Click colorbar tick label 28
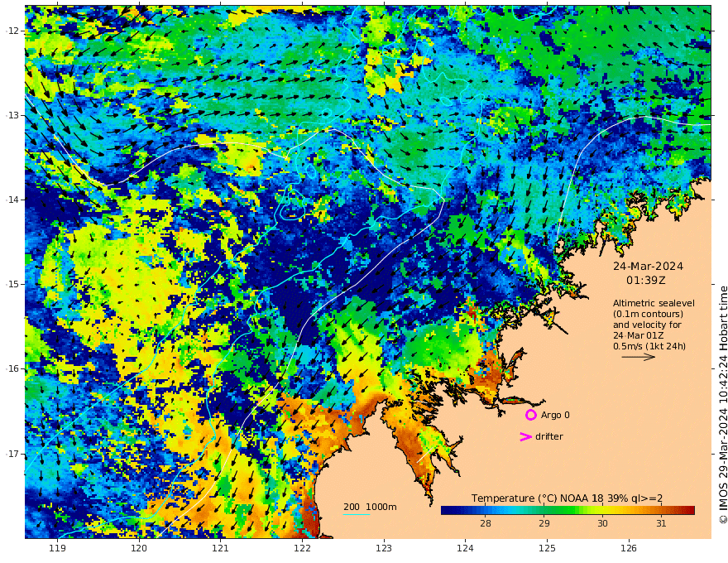 click(486, 523)
